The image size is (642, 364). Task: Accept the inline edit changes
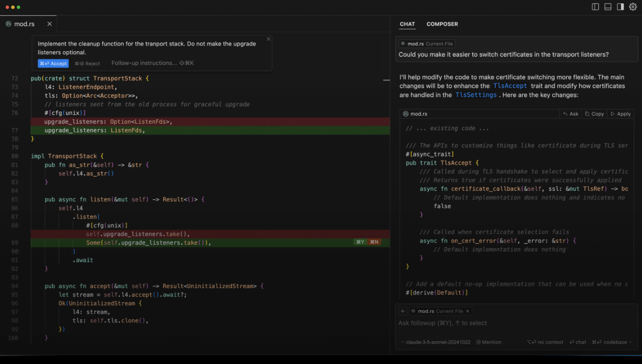[53, 64]
